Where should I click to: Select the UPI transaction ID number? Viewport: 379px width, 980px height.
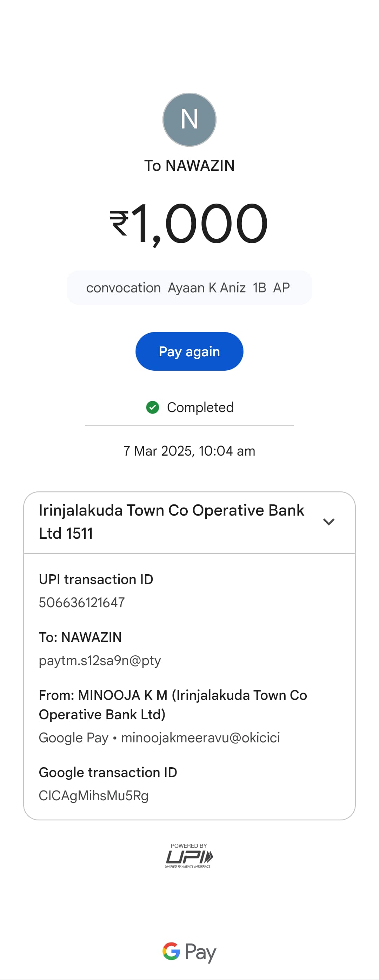click(82, 602)
